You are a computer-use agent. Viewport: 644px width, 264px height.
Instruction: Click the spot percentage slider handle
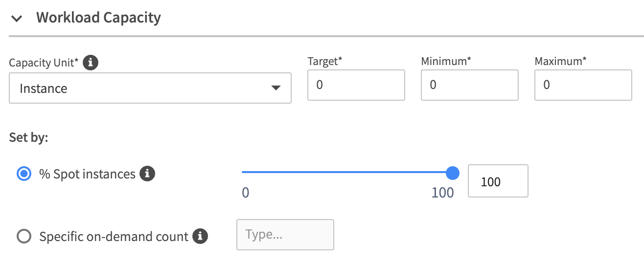[x=453, y=172]
